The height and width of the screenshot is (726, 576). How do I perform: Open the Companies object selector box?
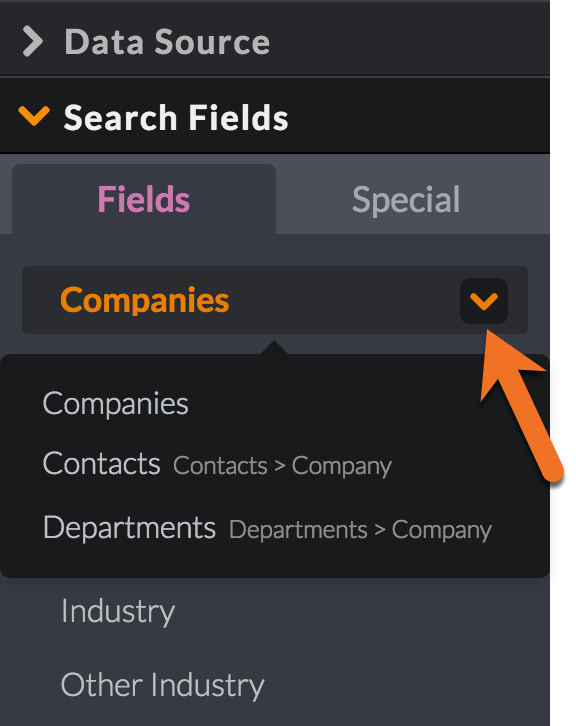point(275,300)
